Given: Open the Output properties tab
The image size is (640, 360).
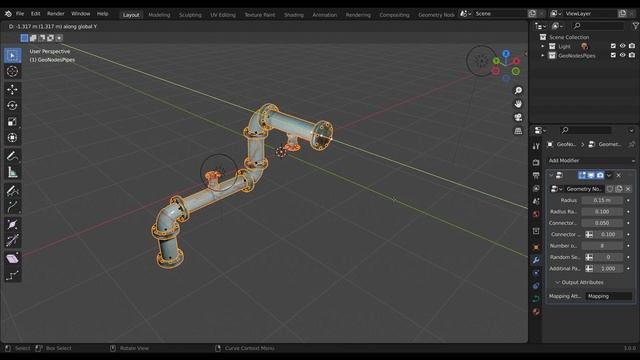Looking at the screenshot, I should 536,176.
